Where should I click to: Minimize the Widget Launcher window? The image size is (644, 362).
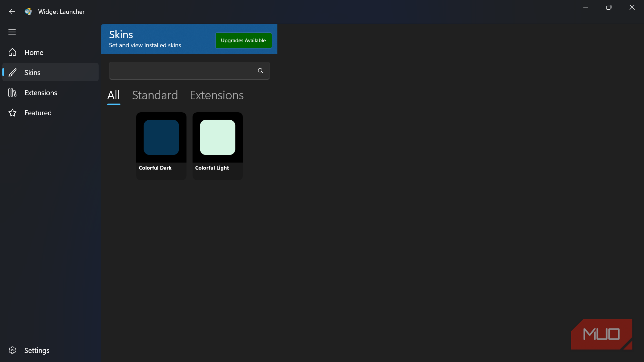pyautogui.click(x=586, y=7)
